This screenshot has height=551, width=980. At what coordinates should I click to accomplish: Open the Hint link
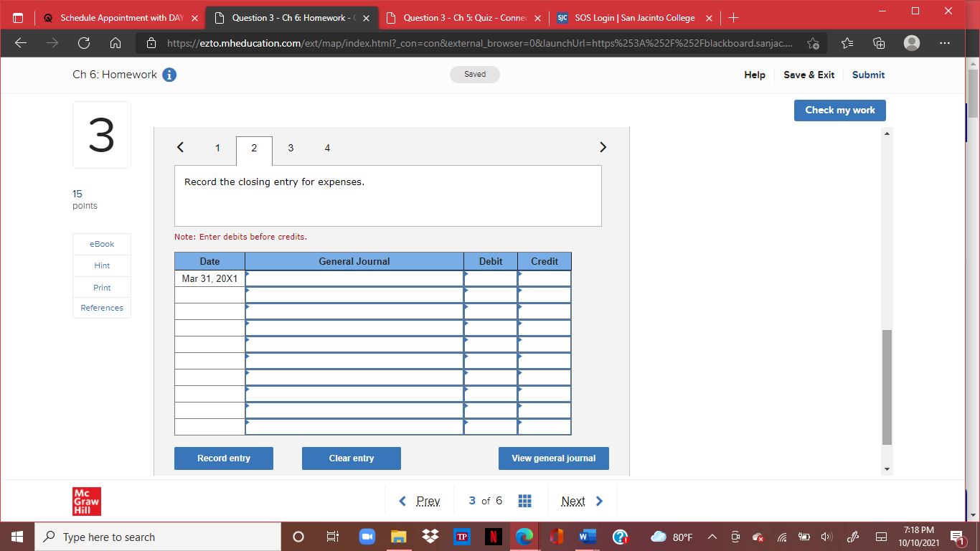click(x=101, y=265)
